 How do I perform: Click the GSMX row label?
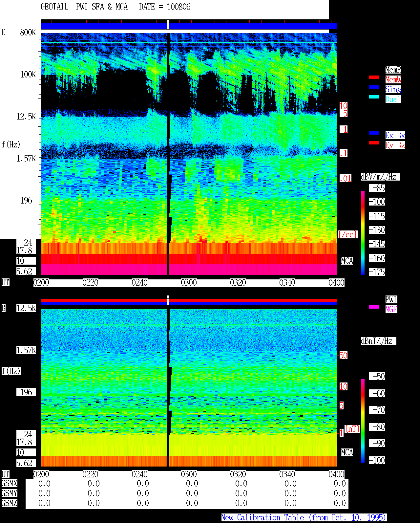[9, 483]
